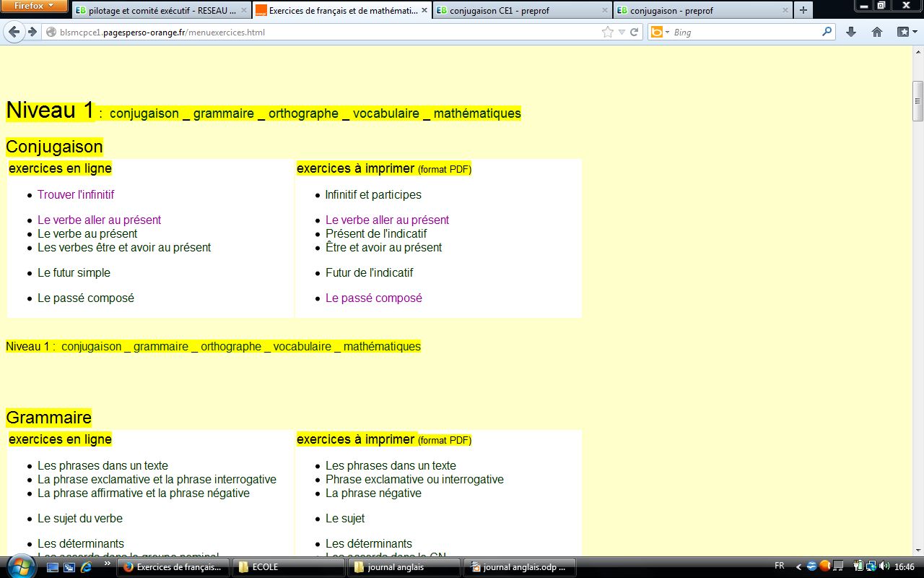Open printable 'Futur de l'indicatif' PDF

pos(369,272)
